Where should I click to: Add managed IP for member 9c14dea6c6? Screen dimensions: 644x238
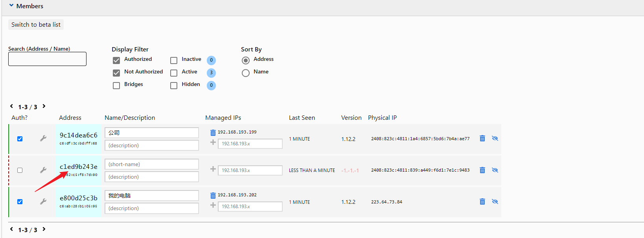[213, 143]
